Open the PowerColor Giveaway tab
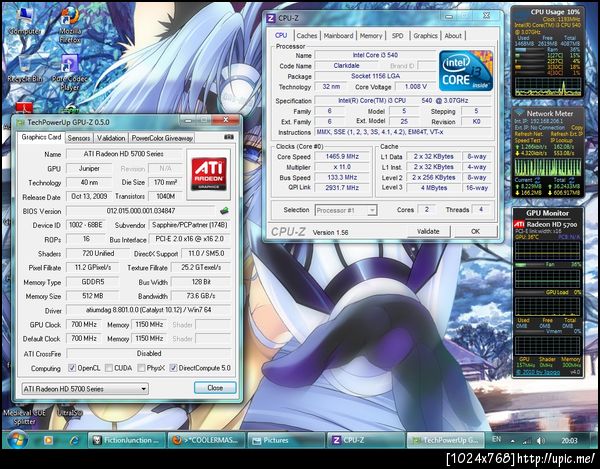Viewport: 600px width, 469px height. pyautogui.click(x=162, y=138)
